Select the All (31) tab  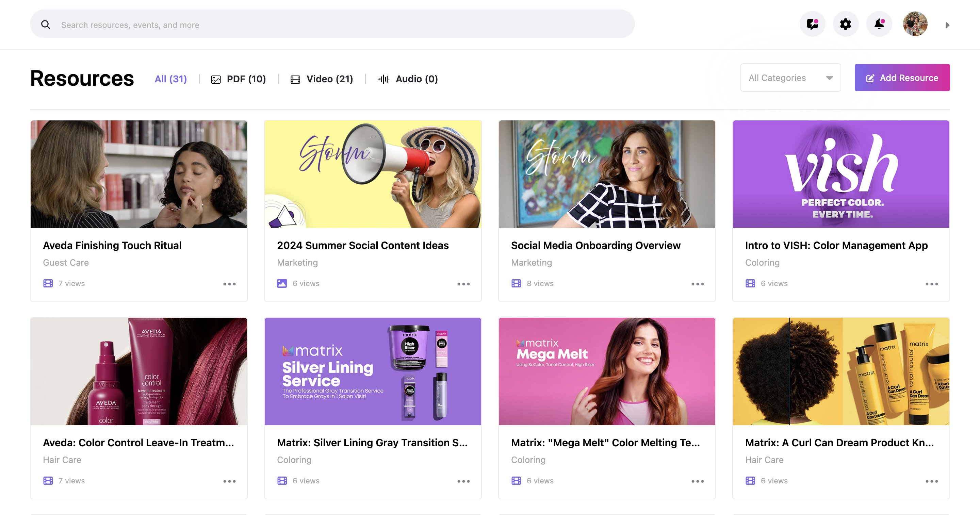click(x=171, y=79)
